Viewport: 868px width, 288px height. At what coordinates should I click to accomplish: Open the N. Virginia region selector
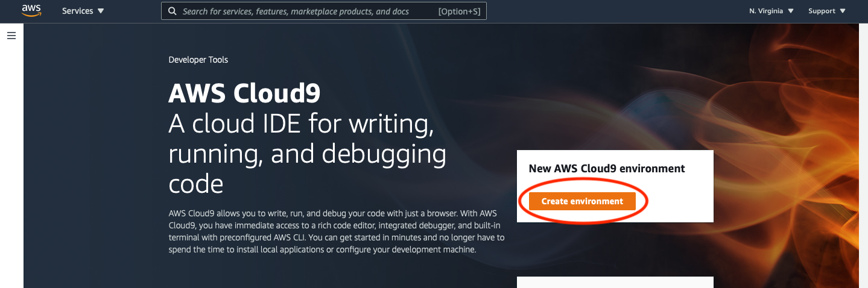[x=771, y=11]
